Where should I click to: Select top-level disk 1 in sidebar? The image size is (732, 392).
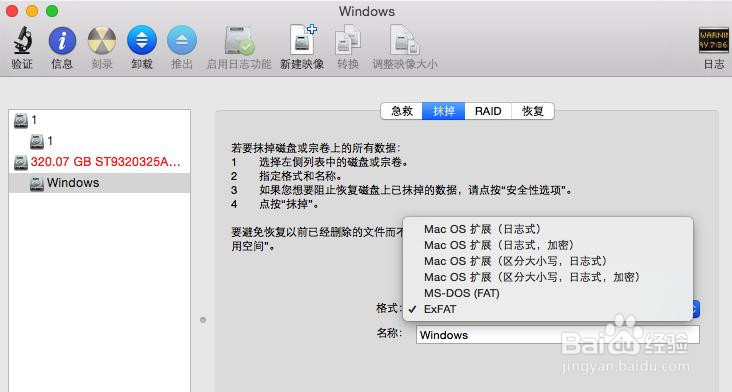tap(99, 120)
